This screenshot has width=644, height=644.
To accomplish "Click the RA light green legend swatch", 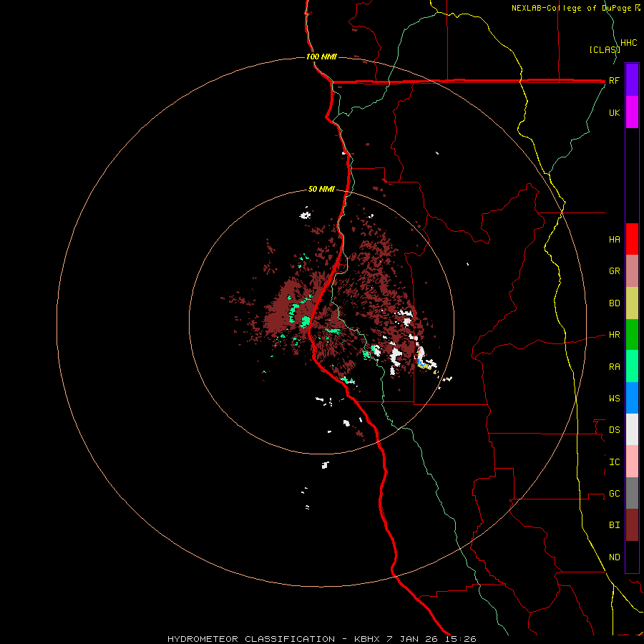I will tap(632, 366).
